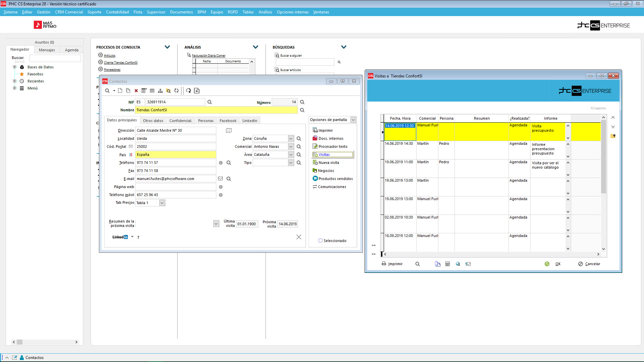Open Opciones internas menu
This screenshot has height=362, width=644.
292,12
